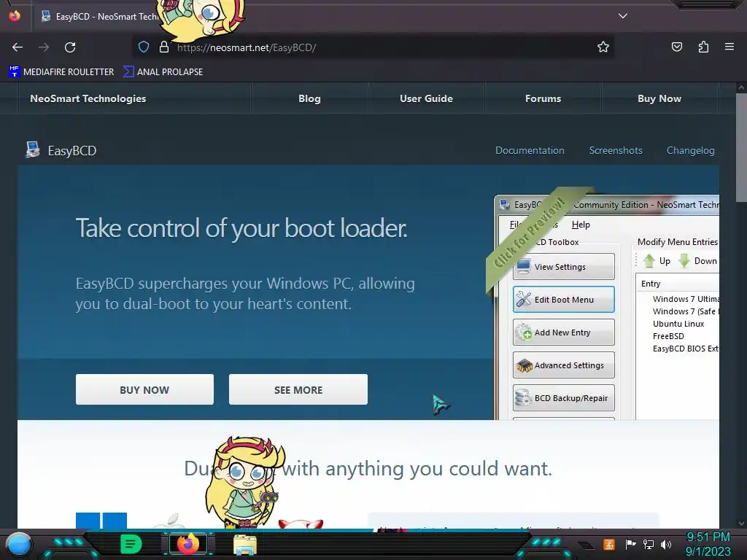Select the EasyBCD browser tab
This screenshot has width=747, height=560.
[x=100, y=16]
